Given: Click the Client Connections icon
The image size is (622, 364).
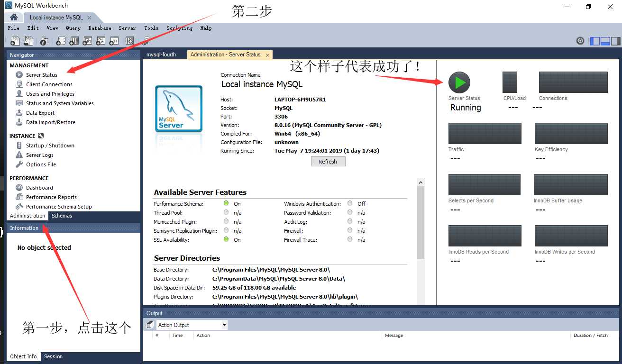Looking at the screenshot, I should click(19, 84).
